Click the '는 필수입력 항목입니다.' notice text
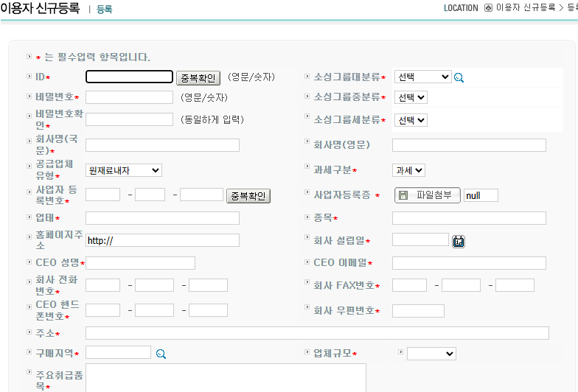Image resolution: width=578 pixels, height=392 pixels. 97,57
